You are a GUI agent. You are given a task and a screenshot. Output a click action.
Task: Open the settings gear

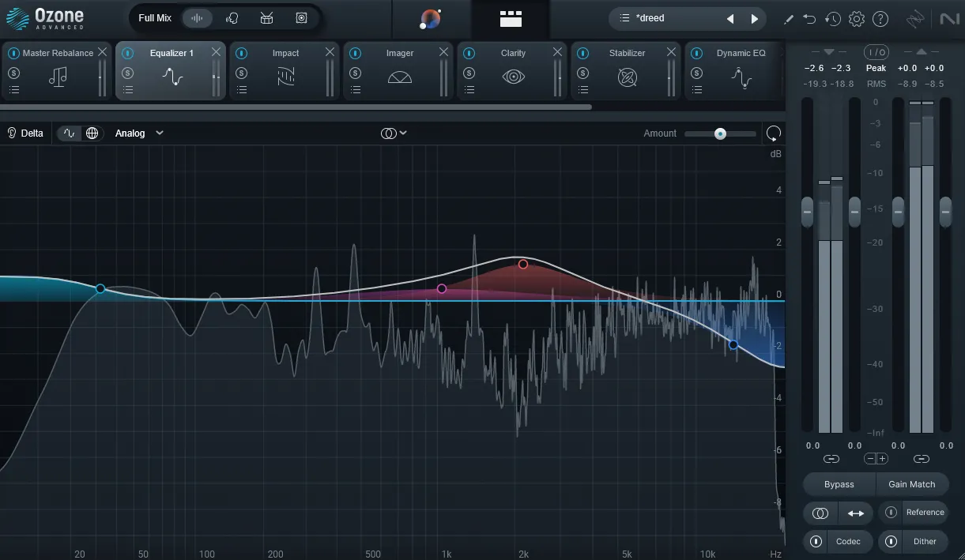[857, 19]
